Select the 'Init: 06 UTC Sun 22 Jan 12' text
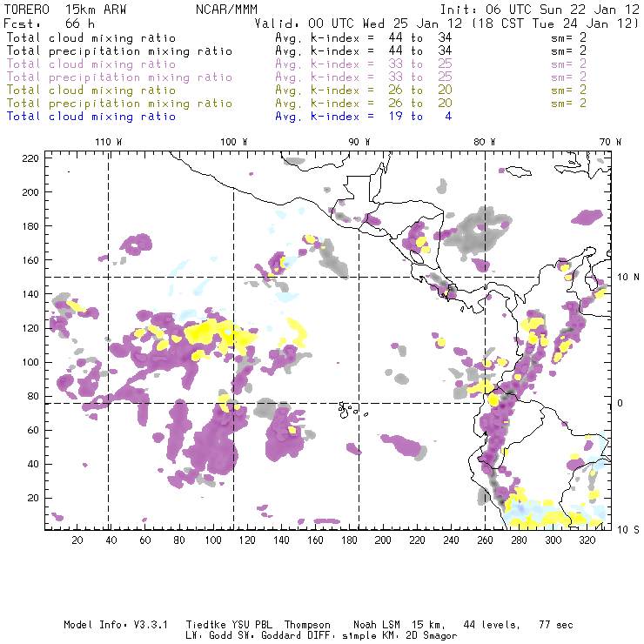Viewport: 644px width, 644px height. [540, 10]
